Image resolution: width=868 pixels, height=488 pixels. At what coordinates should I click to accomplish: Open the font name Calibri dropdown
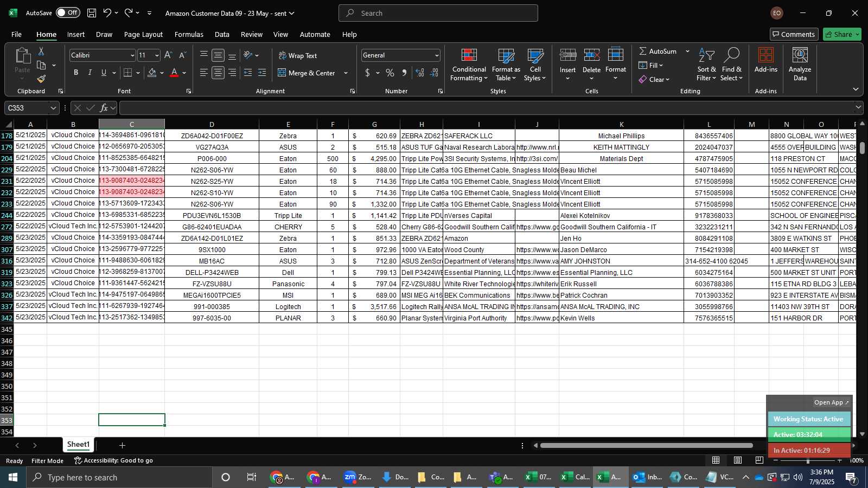[x=132, y=55]
